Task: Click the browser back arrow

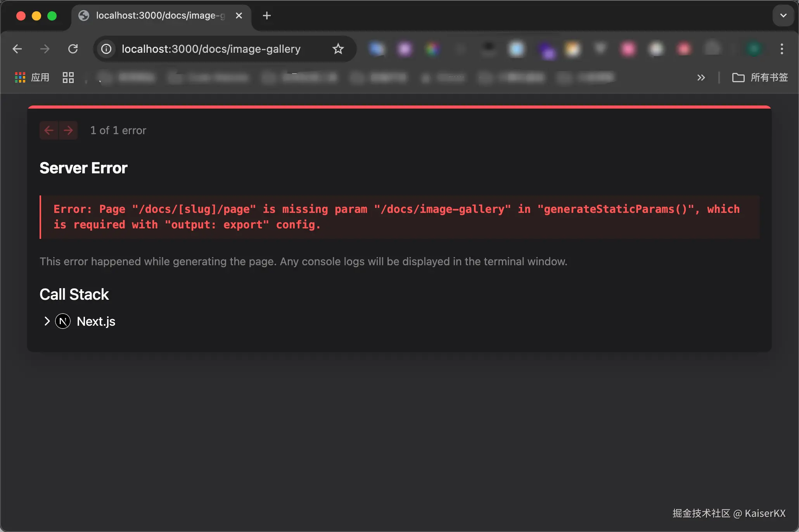Action: [17, 49]
